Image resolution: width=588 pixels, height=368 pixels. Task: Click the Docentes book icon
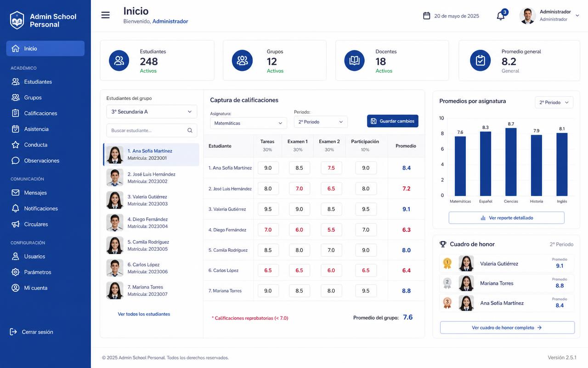tap(354, 61)
